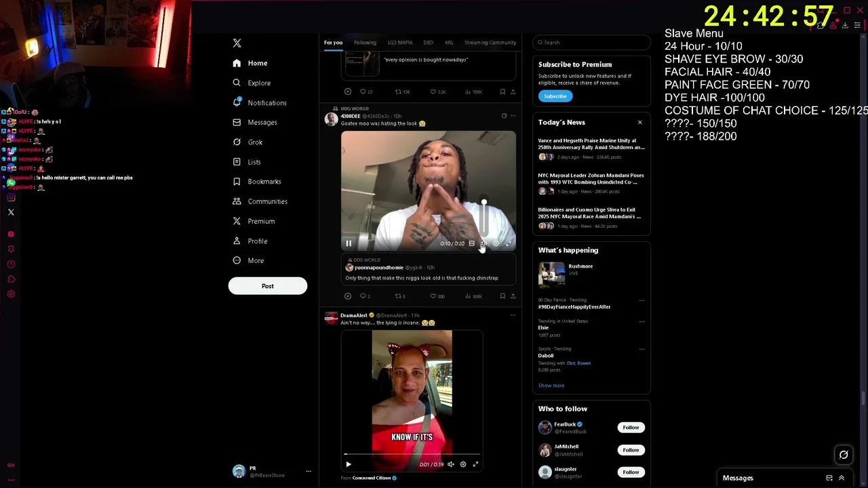
Task: Expand the More menu
Action: click(248, 260)
